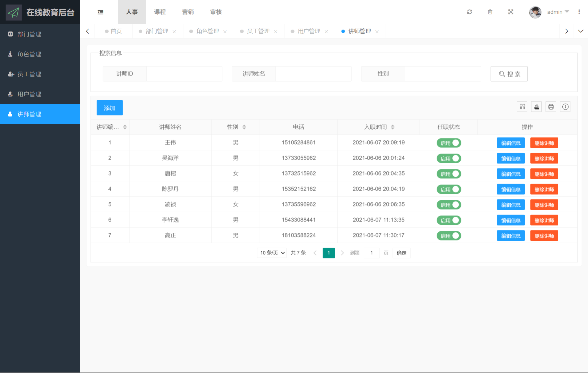Click the print table icon

coord(551,107)
